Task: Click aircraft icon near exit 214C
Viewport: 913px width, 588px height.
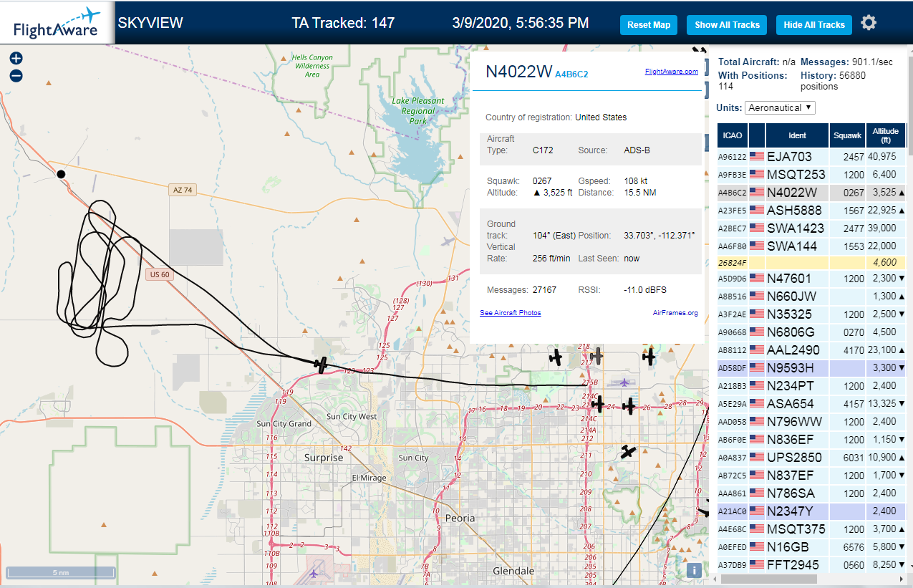Action: click(x=597, y=404)
